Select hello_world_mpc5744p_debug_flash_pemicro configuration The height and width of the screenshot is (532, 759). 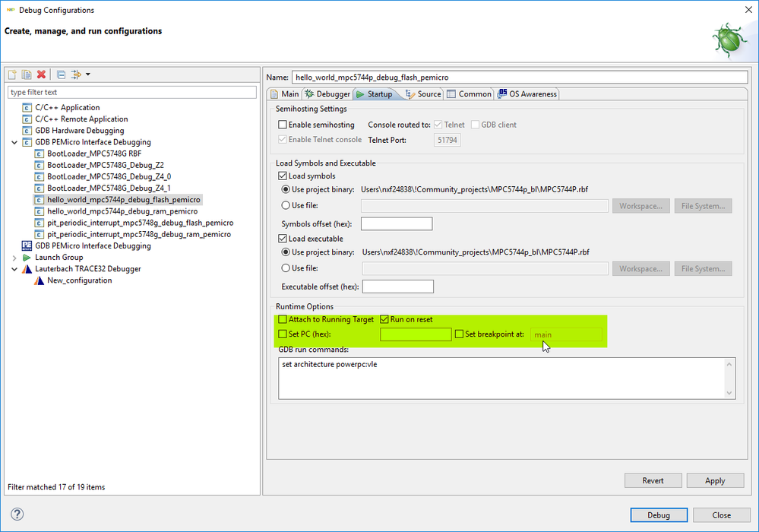(x=123, y=200)
